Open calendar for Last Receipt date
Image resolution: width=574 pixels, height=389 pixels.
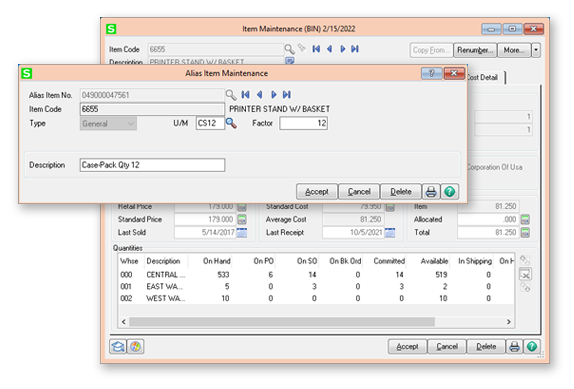click(x=390, y=232)
